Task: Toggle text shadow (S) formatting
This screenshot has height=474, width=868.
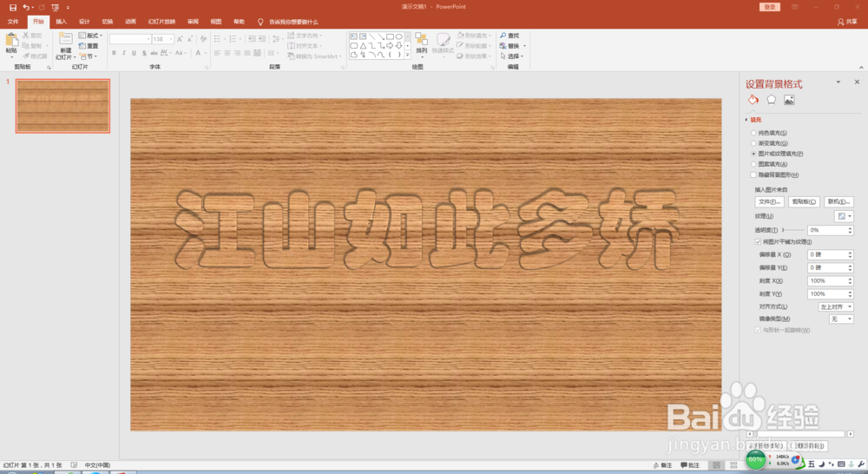Action: [x=144, y=53]
